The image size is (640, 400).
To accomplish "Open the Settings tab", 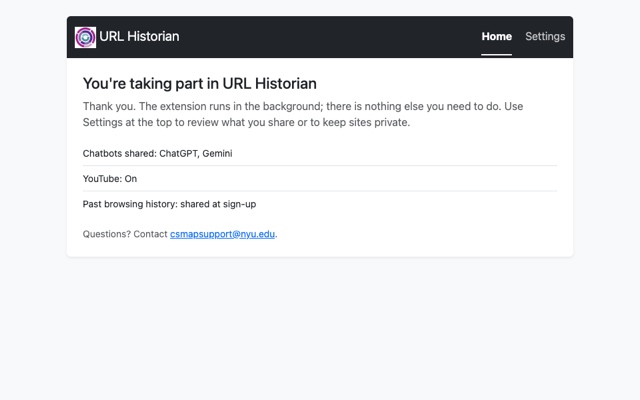I will pyautogui.click(x=545, y=37).
